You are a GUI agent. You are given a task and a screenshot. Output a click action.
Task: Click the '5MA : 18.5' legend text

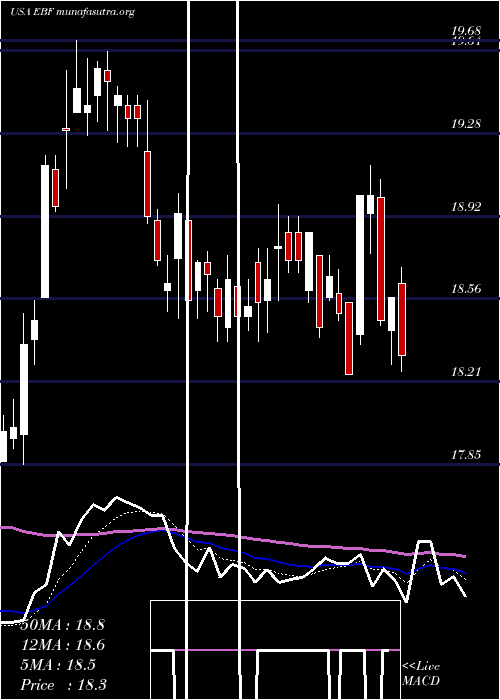(58, 665)
